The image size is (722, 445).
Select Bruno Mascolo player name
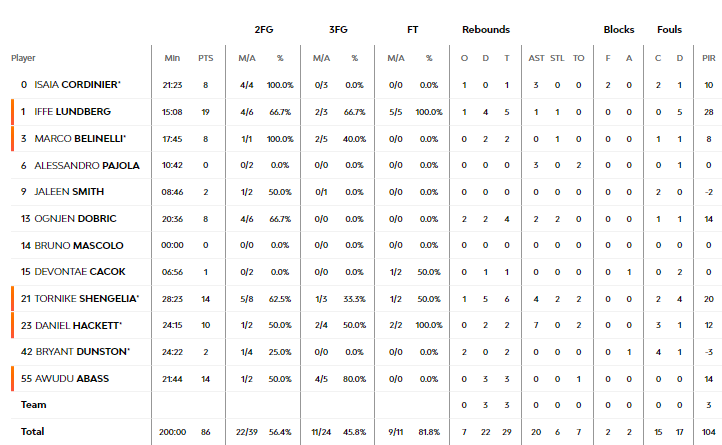click(x=79, y=246)
